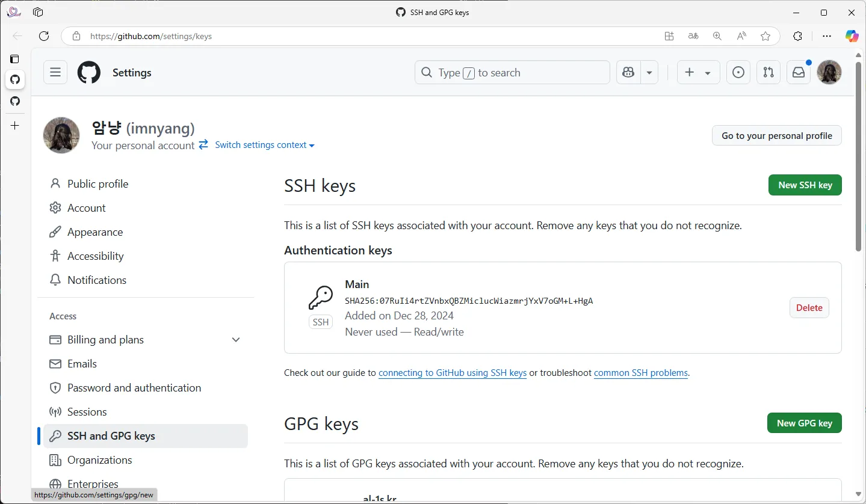Open the browser split screen icon
The height and width of the screenshot is (504, 866).
coord(669,36)
